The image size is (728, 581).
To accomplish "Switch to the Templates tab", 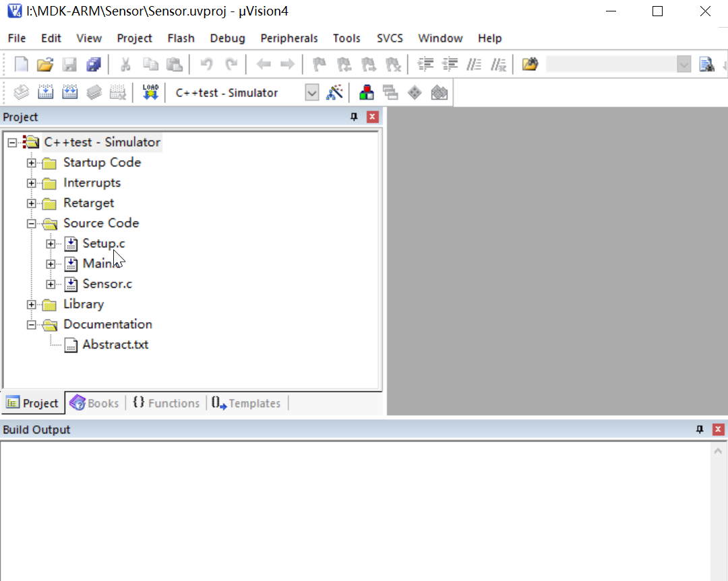I will (247, 403).
